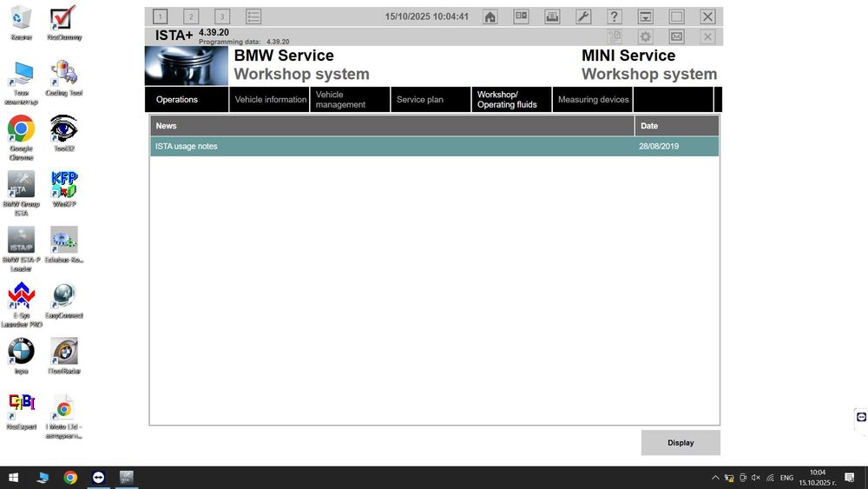The width and height of the screenshot is (868, 489).
Task: Open the Chrome HTML file on desktop
Action: (64, 416)
